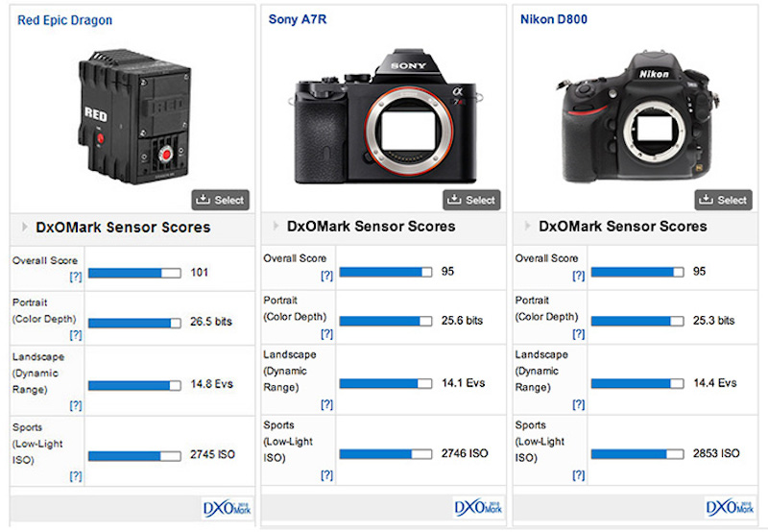Click Select button under Red Epic Dragon
The width and height of the screenshot is (768, 532).
[x=221, y=200]
